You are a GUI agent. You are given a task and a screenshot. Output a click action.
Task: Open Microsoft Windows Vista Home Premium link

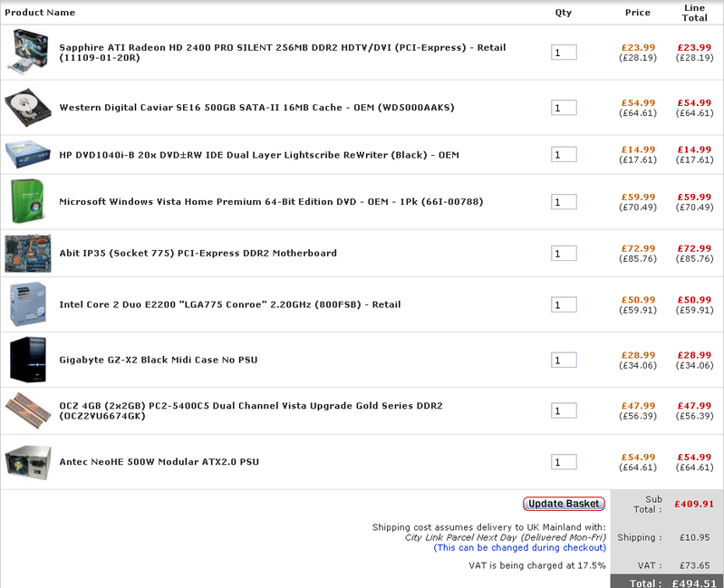point(271,201)
